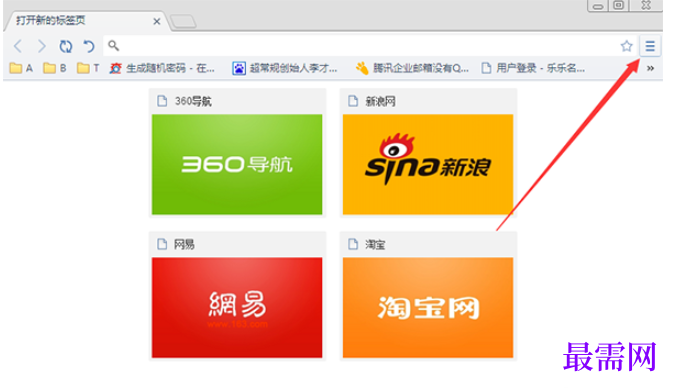Viewport: 675px width, 388px height.
Task: Open the 用户登录 - 乐乐名 bookmark
Action: tap(533, 68)
